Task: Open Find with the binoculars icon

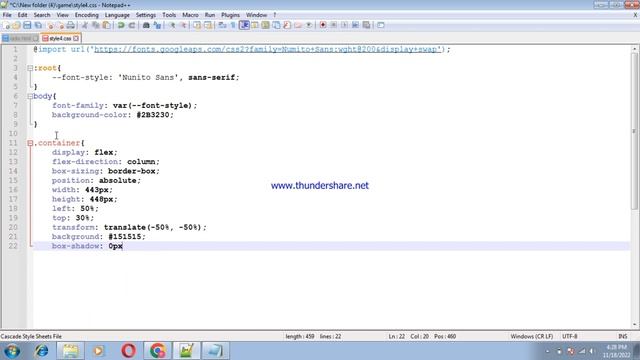Action: point(146,25)
